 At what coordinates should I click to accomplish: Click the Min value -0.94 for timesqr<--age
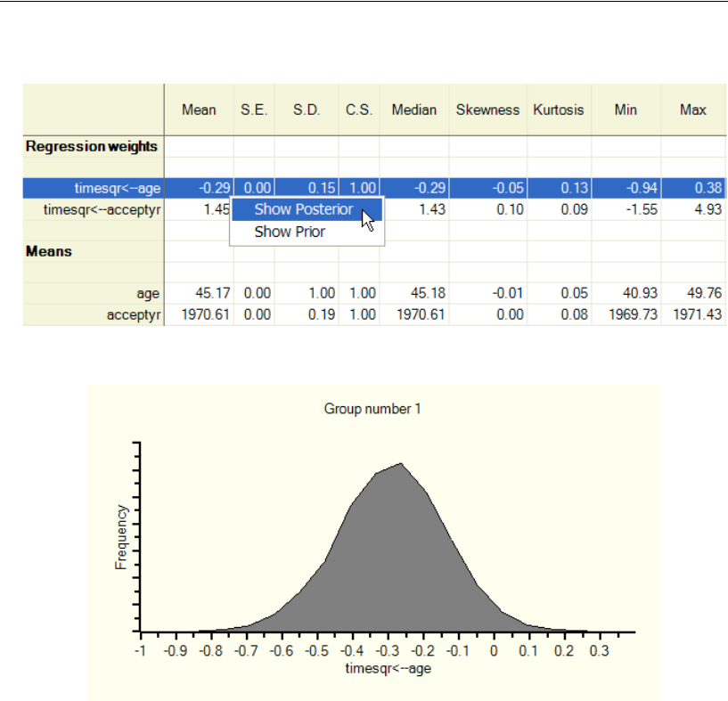(x=642, y=188)
